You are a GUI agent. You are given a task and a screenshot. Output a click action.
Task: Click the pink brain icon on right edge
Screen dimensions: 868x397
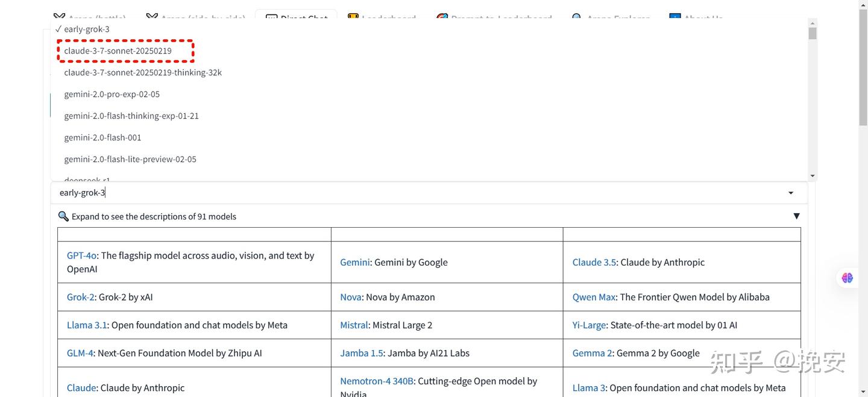tap(848, 278)
